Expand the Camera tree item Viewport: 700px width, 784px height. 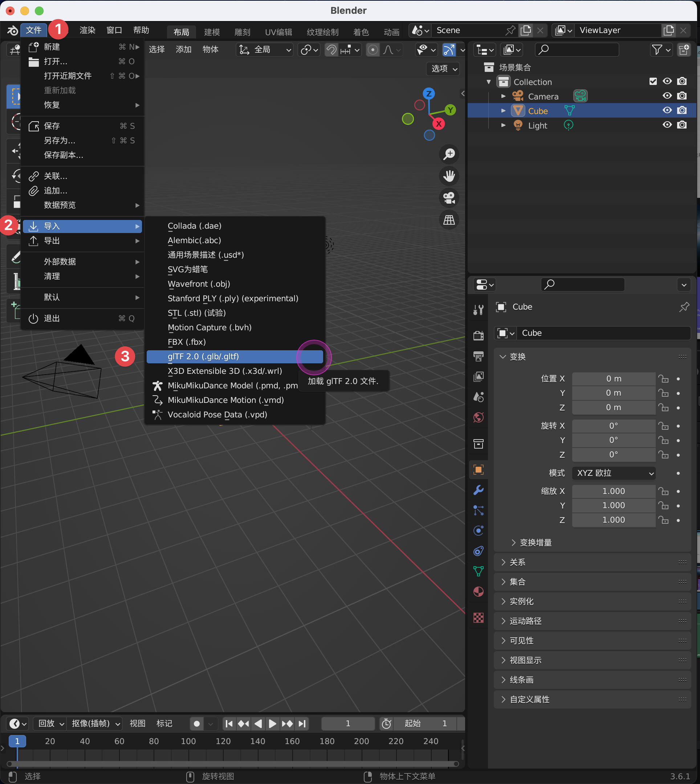[503, 96]
